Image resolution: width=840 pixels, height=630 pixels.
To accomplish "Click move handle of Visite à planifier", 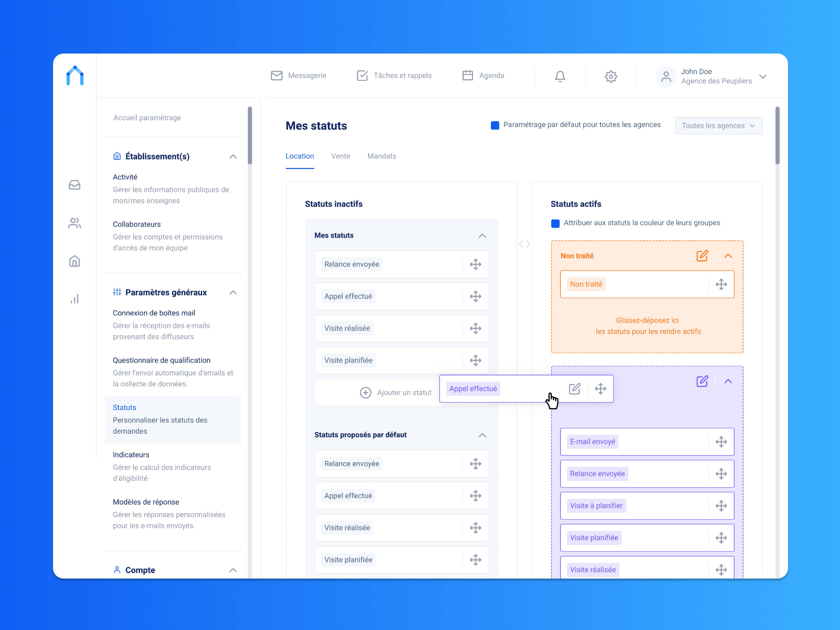I will pyautogui.click(x=721, y=505).
